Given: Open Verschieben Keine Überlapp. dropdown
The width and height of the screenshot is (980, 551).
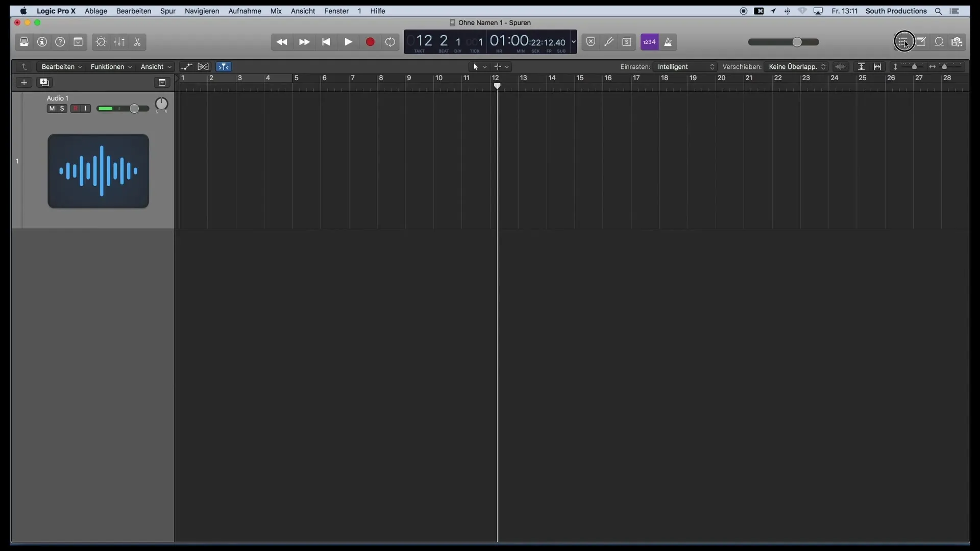Looking at the screenshot, I should 797,67.
